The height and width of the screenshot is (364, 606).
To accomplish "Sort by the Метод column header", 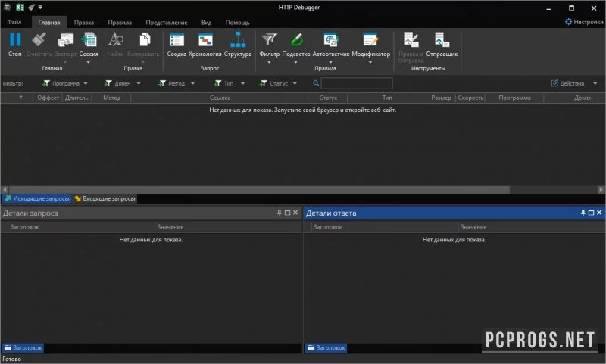I will tap(111, 98).
